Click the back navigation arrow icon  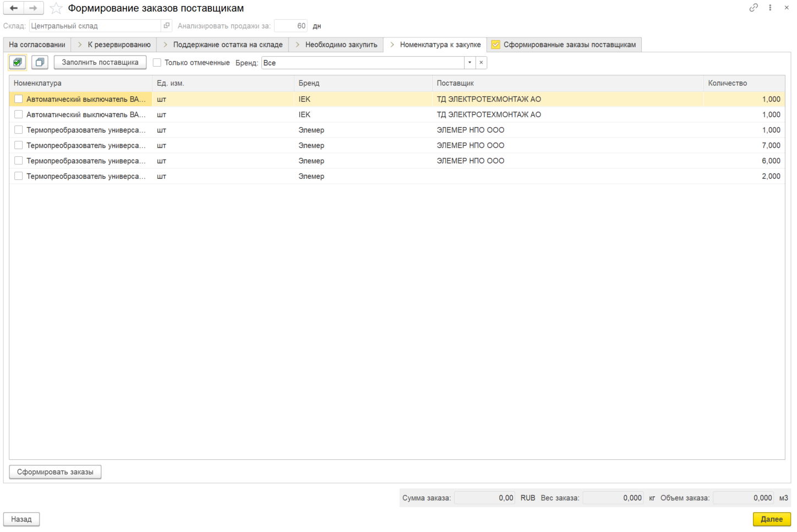click(14, 8)
